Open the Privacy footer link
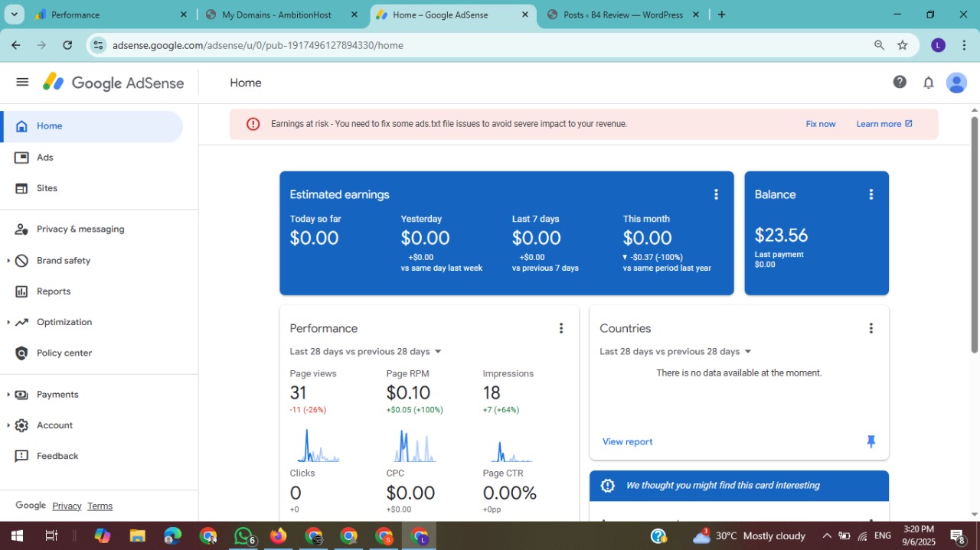This screenshot has height=550, width=980. [x=67, y=506]
